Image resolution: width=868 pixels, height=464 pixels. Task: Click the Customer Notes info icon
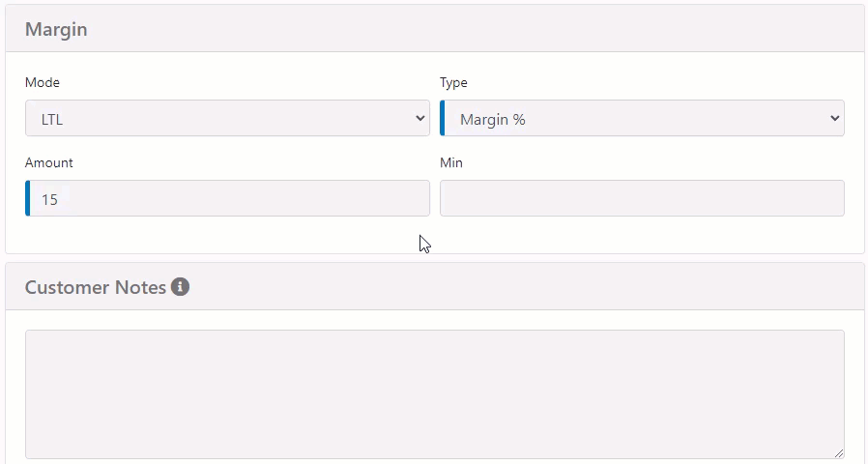coord(180,287)
